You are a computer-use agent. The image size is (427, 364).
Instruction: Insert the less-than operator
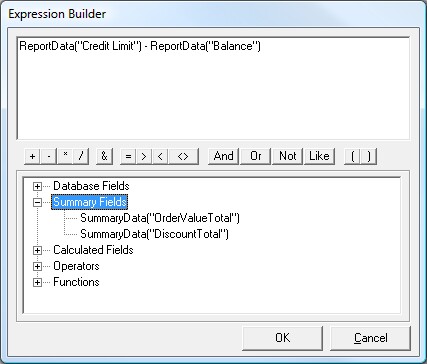(160, 156)
